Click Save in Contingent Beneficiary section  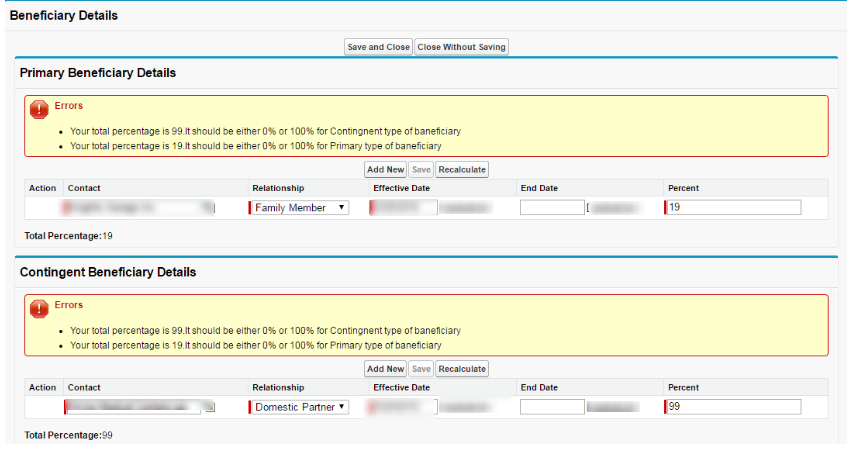pos(421,369)
